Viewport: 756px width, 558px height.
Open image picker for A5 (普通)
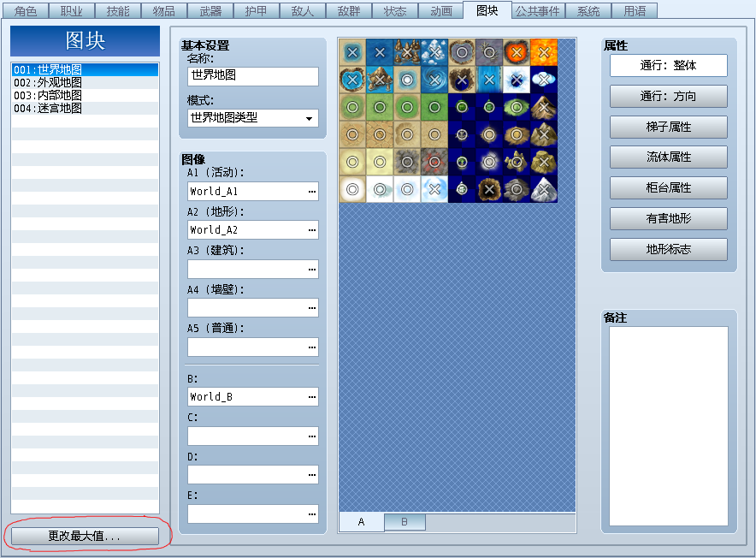[312, 347]
